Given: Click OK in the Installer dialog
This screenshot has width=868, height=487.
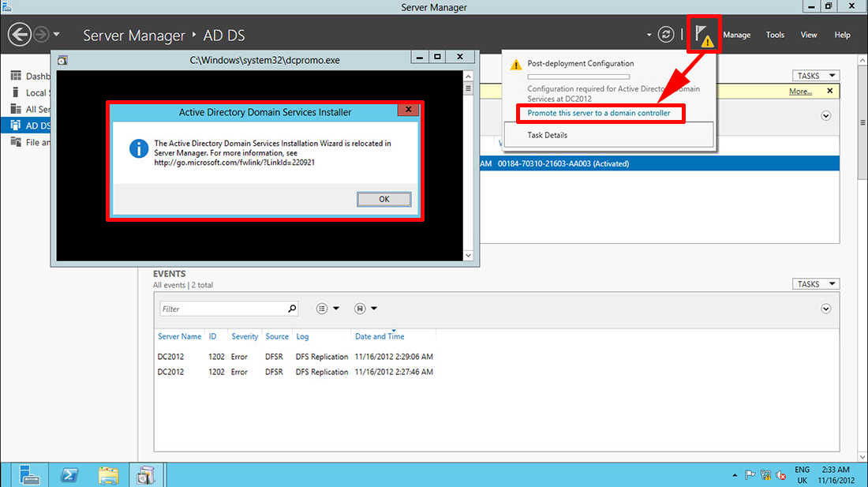Looking at the screenshot, I should [384, 199].
